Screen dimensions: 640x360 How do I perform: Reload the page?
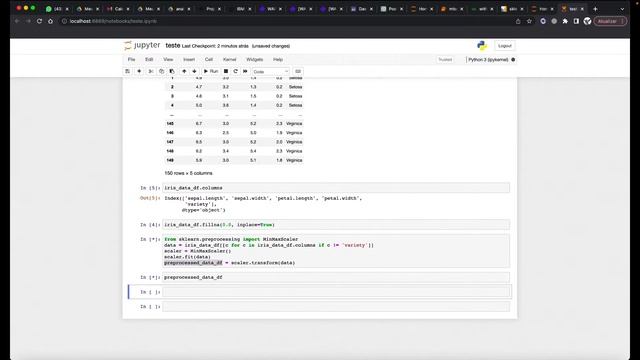(x=40, y=21)
